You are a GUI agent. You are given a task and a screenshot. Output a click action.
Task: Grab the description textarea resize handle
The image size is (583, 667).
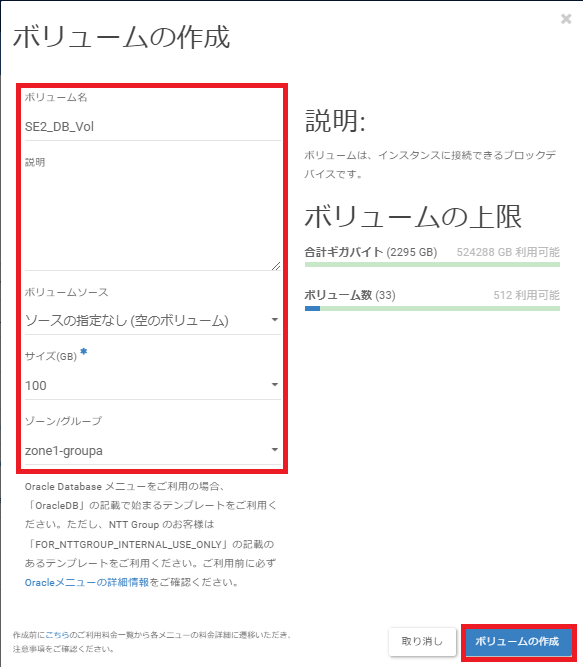click(276, 266)
